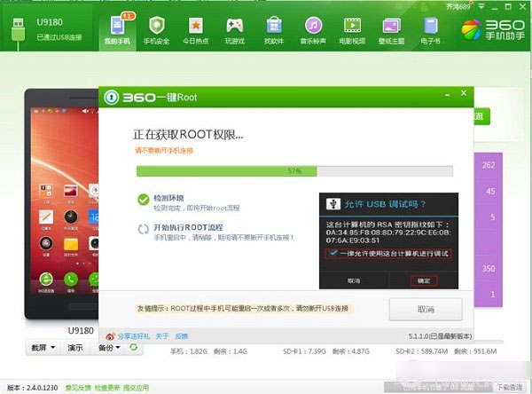Viewport: 532px width, 394px height.
Task: Click the 45 count in purple panel
Action: (x=490, y=191)
